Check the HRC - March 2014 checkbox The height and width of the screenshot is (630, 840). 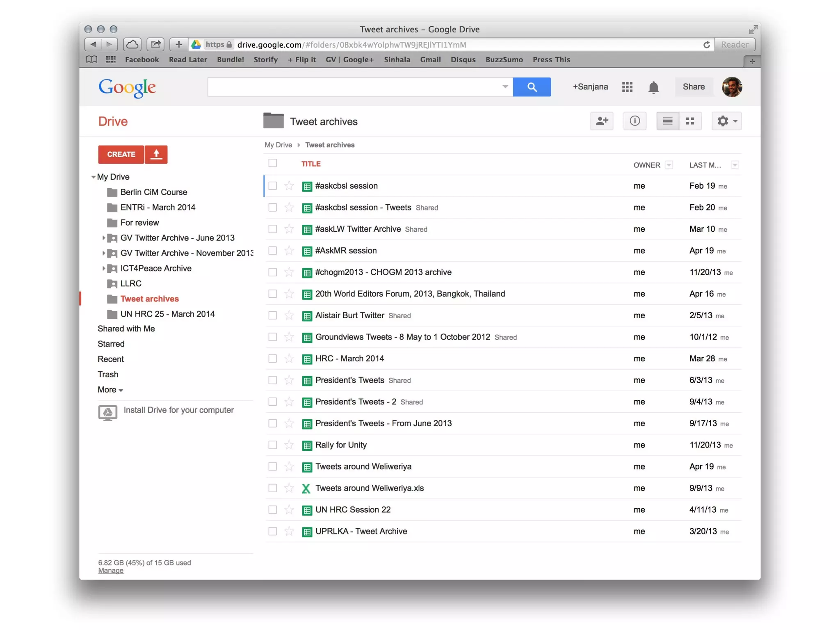[273, 358]
